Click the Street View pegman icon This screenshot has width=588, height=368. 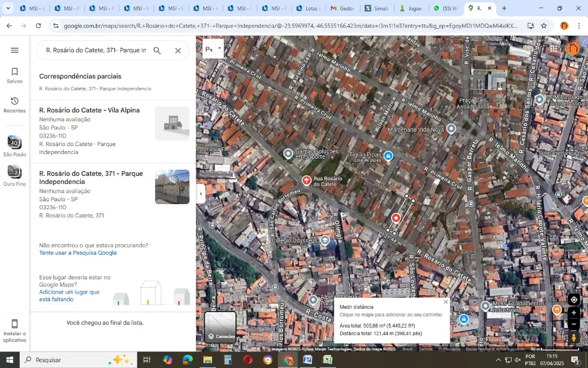point(574,338)
